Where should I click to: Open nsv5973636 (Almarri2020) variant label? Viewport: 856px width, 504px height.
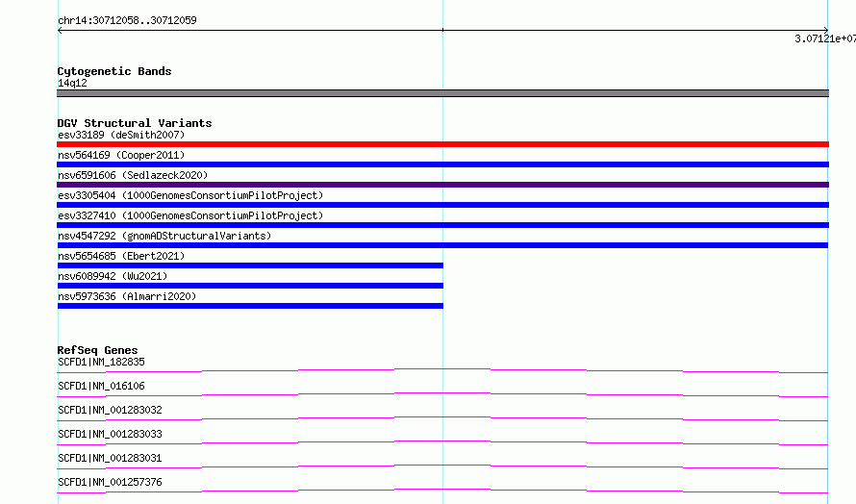[127, 296]
